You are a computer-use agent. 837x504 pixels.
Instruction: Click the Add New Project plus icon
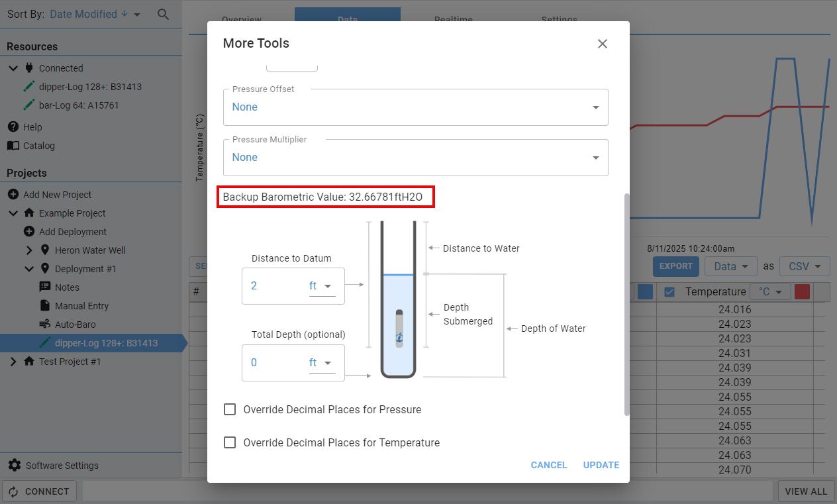(x=13, y=195)
